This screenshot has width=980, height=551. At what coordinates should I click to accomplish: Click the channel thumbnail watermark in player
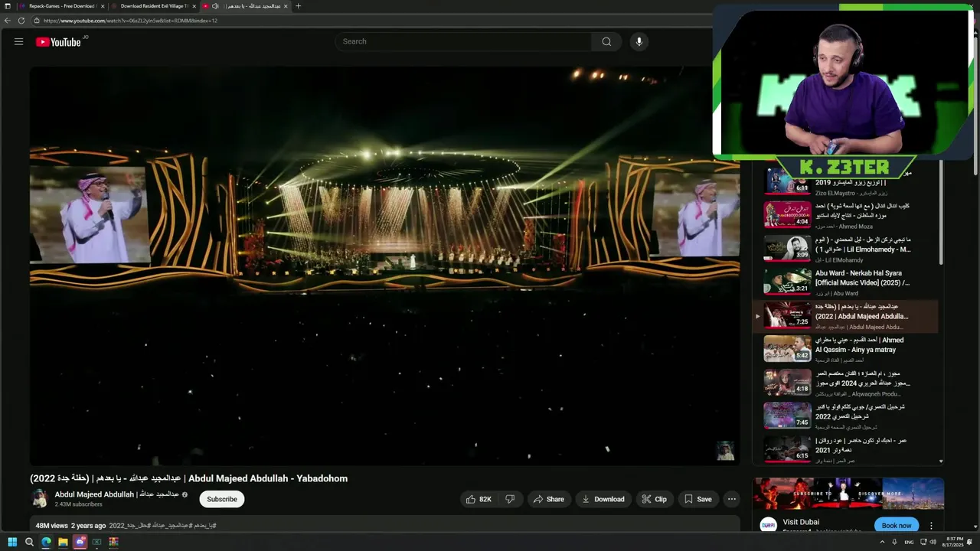pyautogui.click(x=725, y=451)
